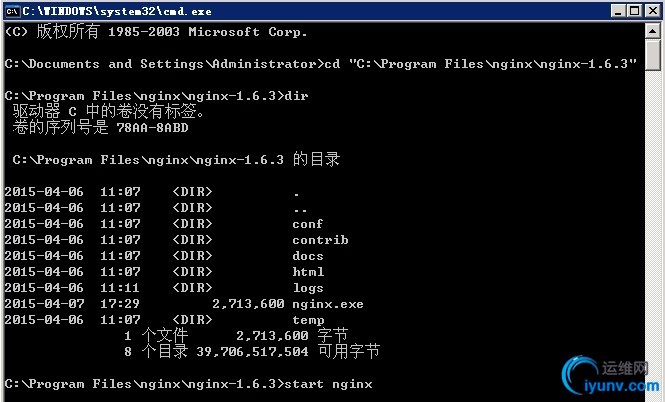Screen dimensions: 665x402
Task: Click the 2,713,600 size beside nginx.exe
Action: tap(248, 304)
